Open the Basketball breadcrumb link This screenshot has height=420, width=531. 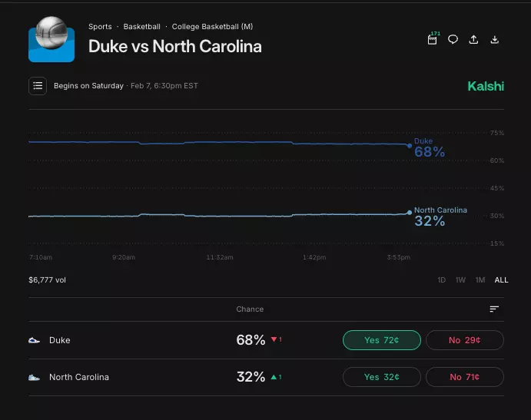click(142, 27)
